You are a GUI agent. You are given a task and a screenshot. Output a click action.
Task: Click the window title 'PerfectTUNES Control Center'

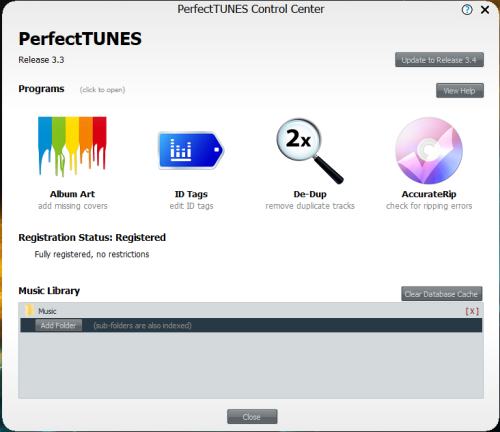coord(251,9)
